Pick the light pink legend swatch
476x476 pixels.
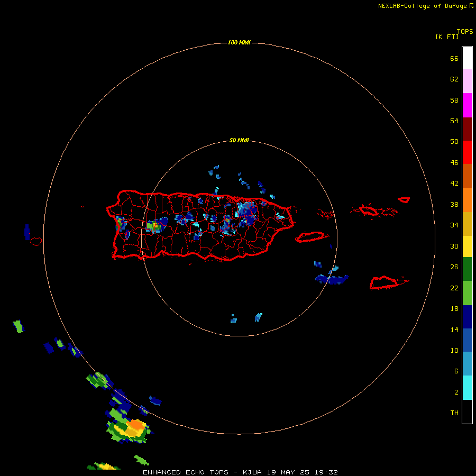point(467,81)
